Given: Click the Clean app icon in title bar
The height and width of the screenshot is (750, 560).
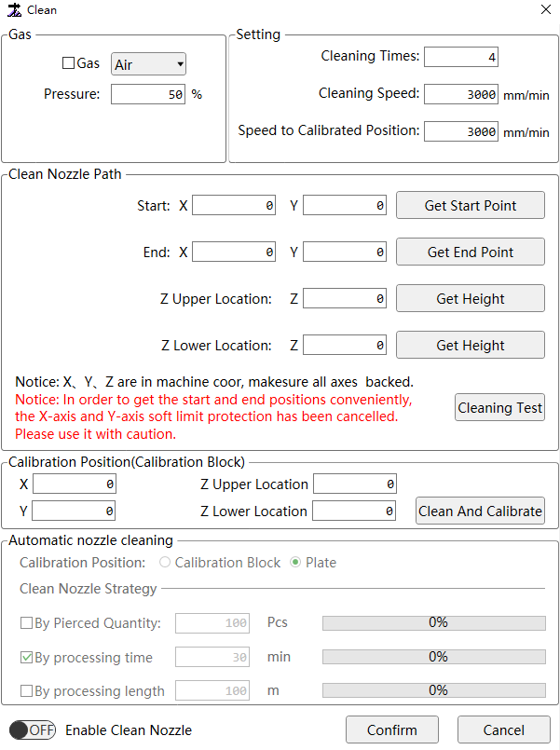Looking at the screenshot, I should pyautogui.click(x=14, y=9).
